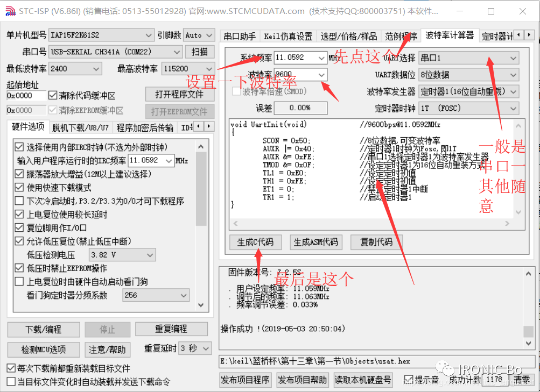The width and height of the screenshot is (540, 392).
Task: Open IRC频率 11.0592 dropdown in hardware options
Action: click(151, 161)
